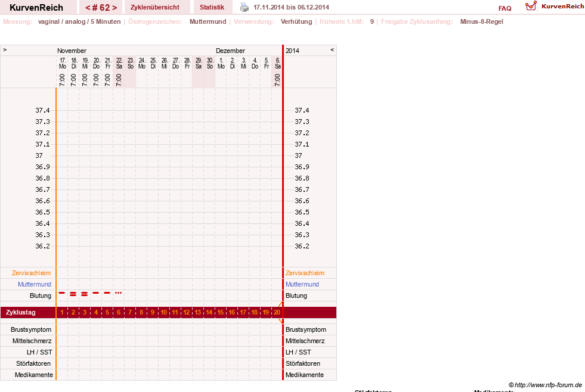Open the nfp-forum.de link
The image size is (585, 392).
[x=546, y=385]
